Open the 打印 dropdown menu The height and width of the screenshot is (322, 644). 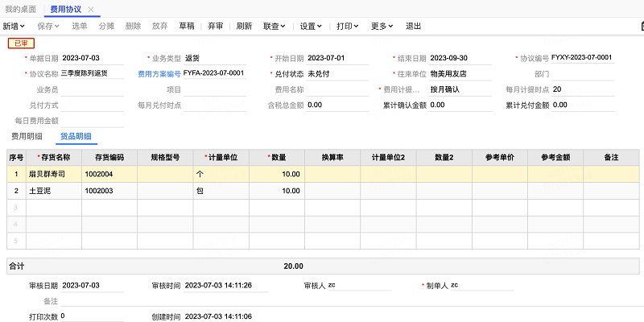coord(348,26)
